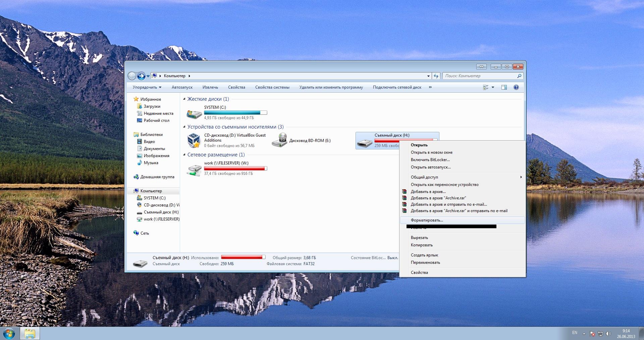Click the Forward navigation arrow
This screenshot has width=644, height=340.
pyautogui.click(x=141, y=76)
